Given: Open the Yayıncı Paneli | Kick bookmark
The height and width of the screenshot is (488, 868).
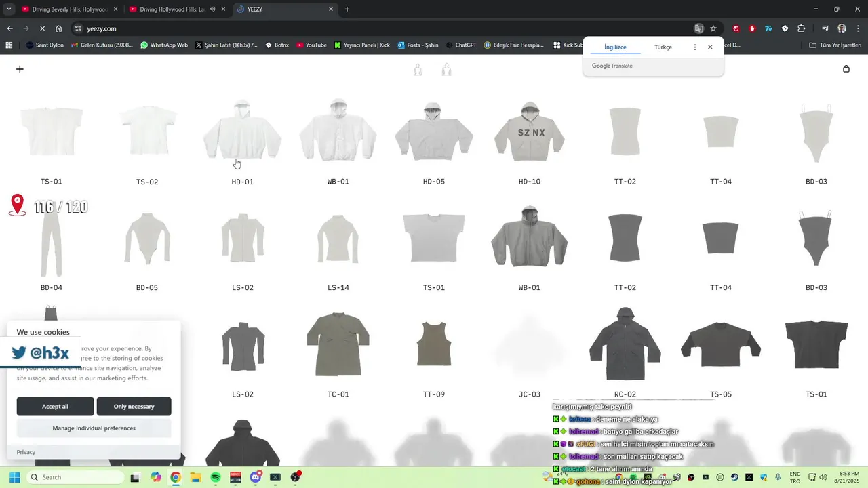Looking at the screenshot, I should click(362, 45).
